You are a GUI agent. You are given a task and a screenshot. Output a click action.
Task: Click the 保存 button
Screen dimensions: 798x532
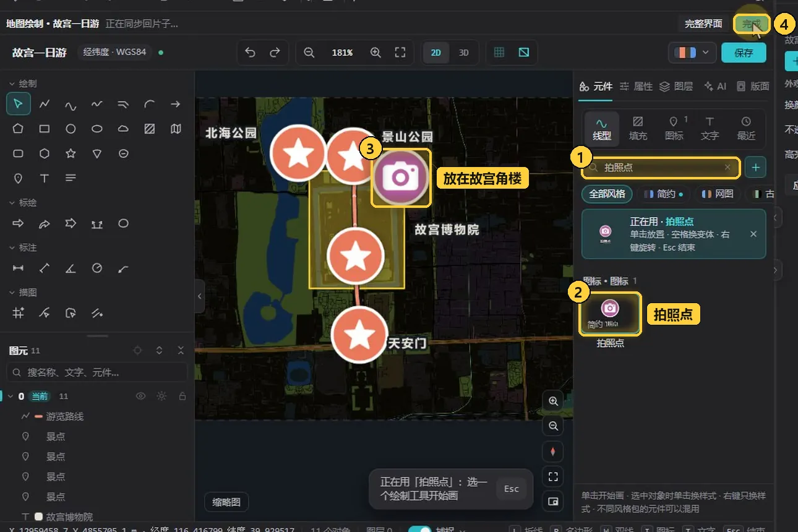click(744, 53)
